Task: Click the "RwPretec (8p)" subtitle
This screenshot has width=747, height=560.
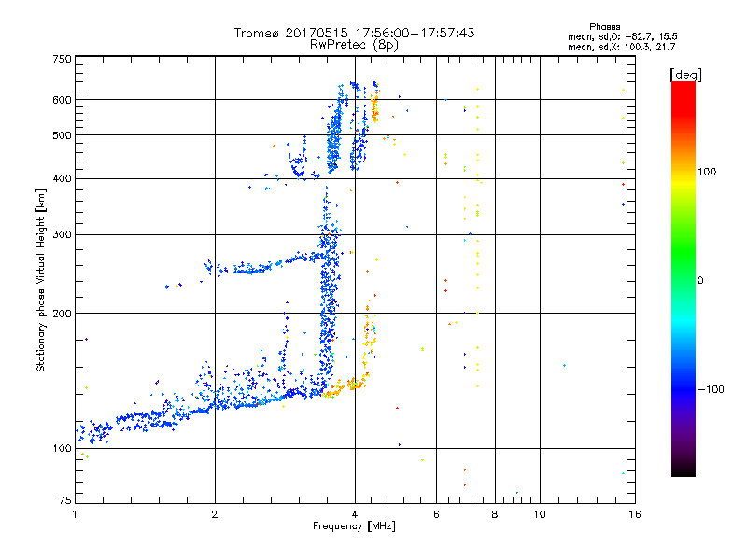Action: [354, 45]
